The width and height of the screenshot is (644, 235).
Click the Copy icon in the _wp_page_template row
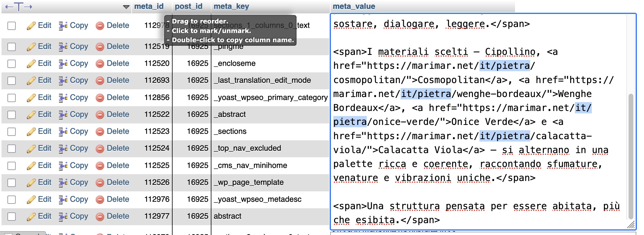(x=63, y=183)
